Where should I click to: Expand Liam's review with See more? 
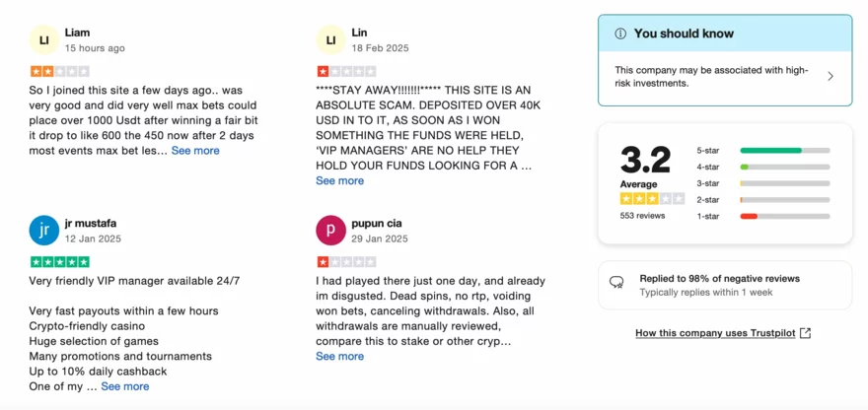[x=195, y=151]
